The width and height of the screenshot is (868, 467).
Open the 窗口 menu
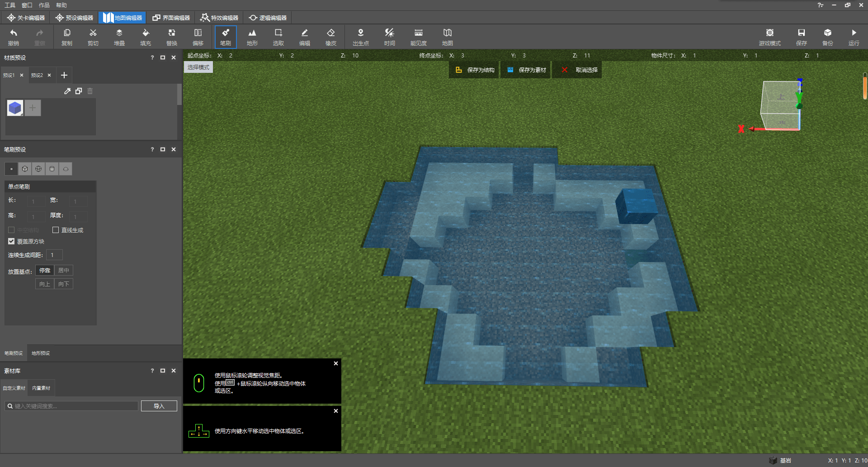tap(27, 5)
